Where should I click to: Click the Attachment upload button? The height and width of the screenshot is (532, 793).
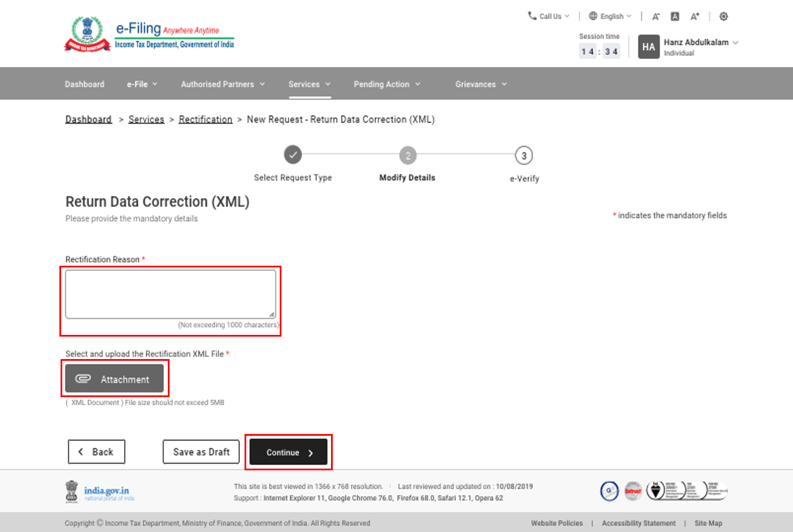[114, 379]
